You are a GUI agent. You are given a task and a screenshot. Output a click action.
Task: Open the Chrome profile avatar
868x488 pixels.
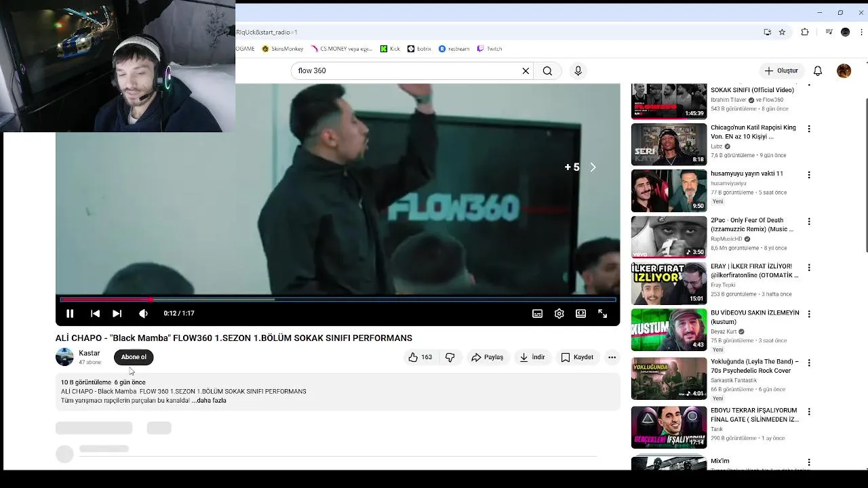click(845, 32)
